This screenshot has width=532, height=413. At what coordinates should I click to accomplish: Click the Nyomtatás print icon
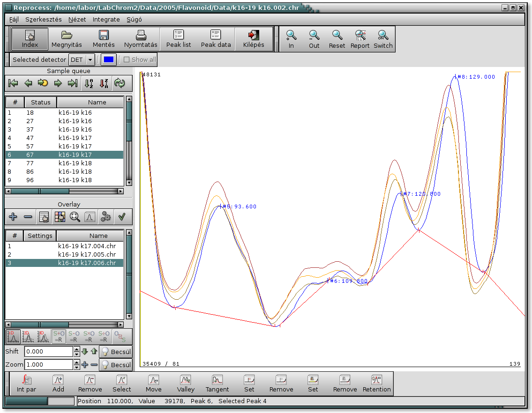coord(141,39)
